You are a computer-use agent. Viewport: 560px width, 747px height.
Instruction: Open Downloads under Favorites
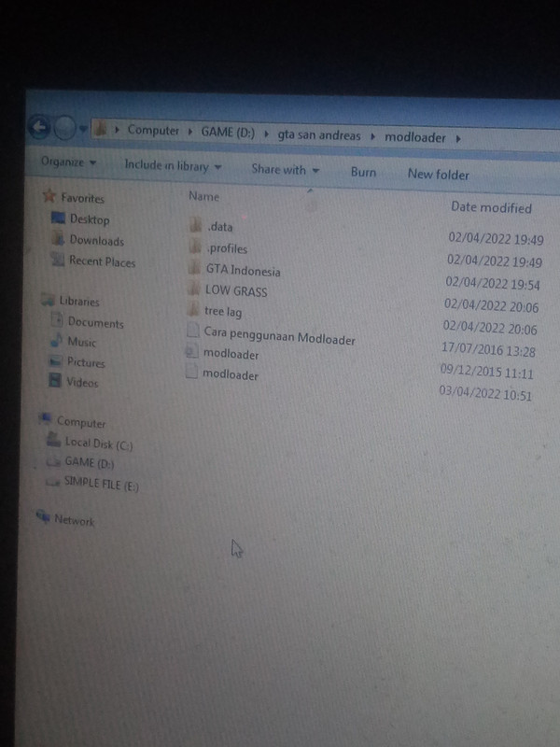tap(97, 240)
